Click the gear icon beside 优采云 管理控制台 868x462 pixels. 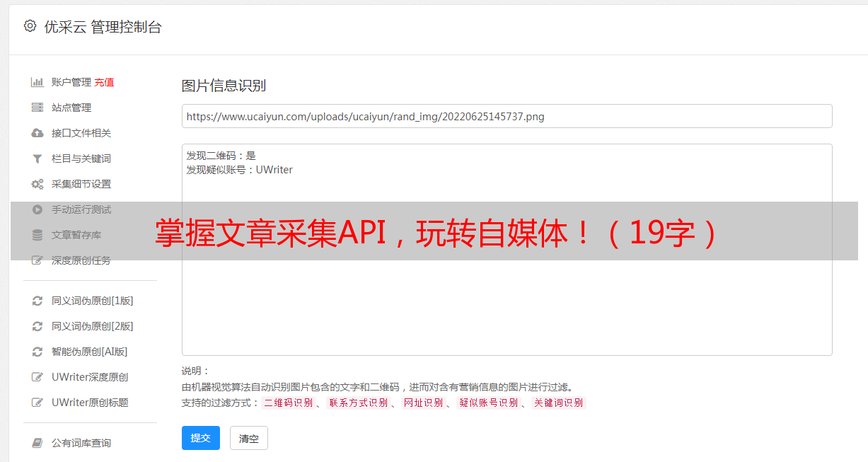point(30,26)
